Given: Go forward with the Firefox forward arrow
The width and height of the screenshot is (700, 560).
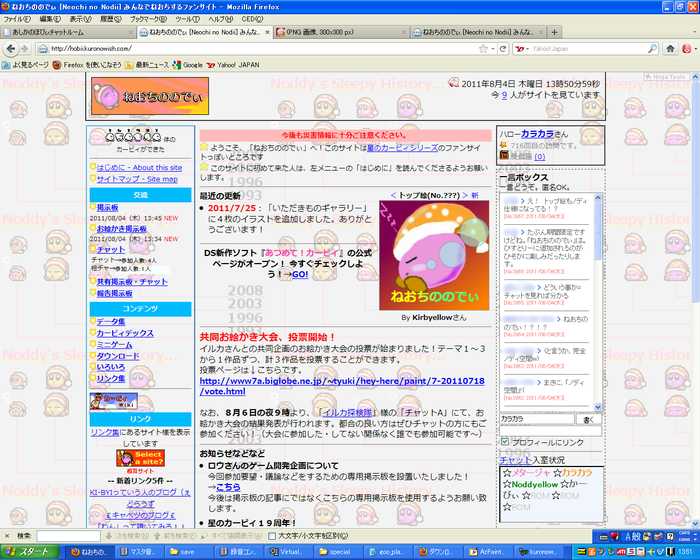Looking at the screenshot, I should 25,49.
